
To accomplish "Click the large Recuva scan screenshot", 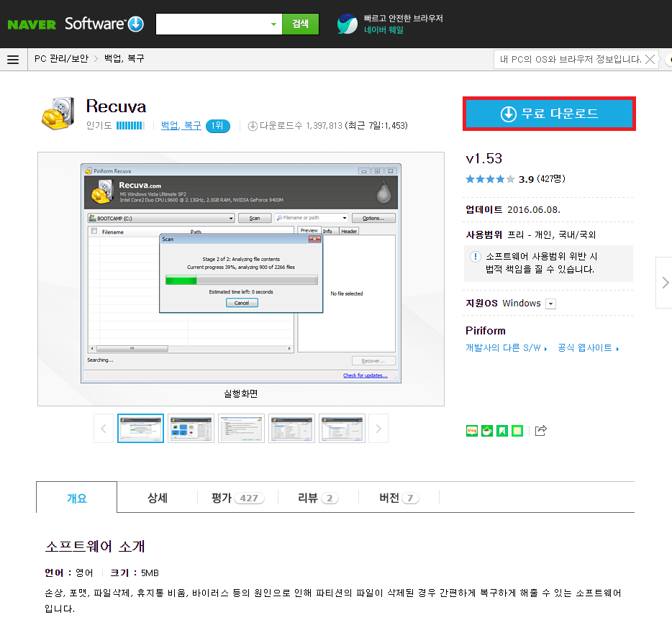I will point(241,273).
